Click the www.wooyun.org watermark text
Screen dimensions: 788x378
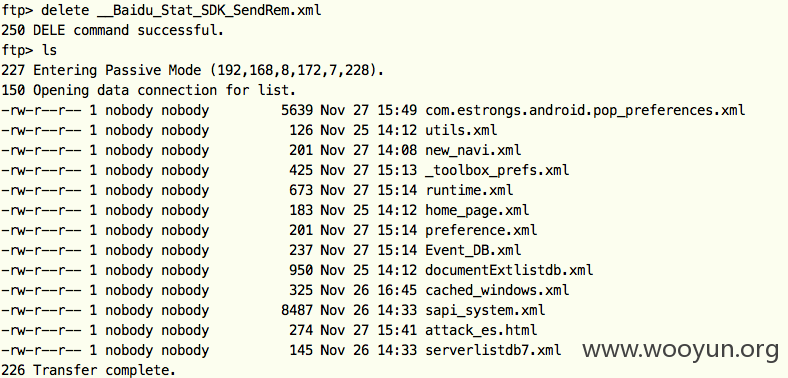click(x=680, y=350)
